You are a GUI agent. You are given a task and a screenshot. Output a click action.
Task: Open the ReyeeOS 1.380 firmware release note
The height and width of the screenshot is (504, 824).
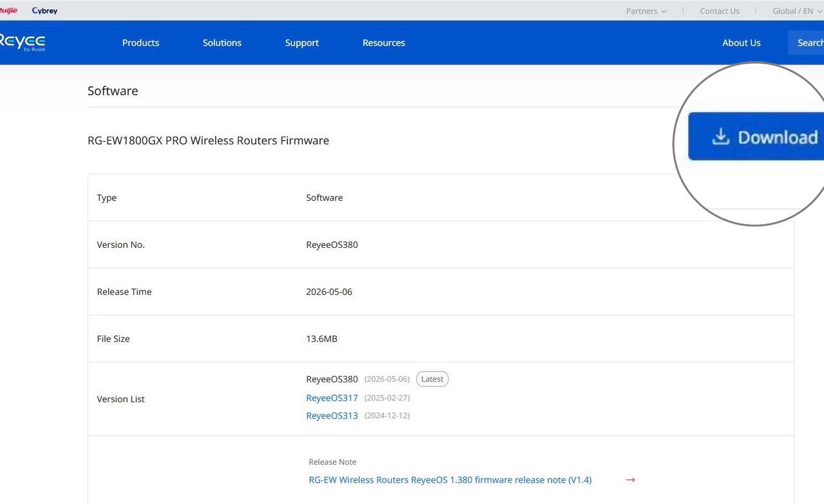(450, 480)
